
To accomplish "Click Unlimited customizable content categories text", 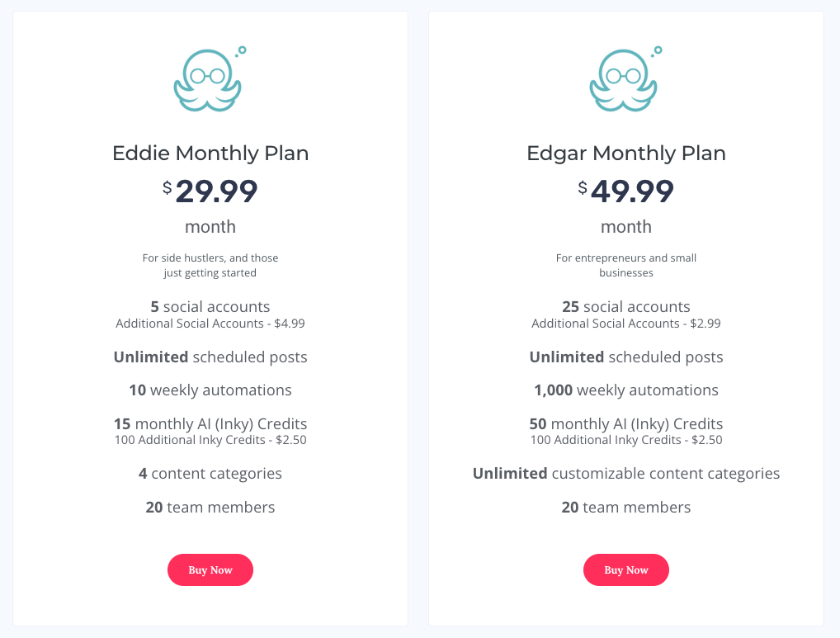I will [625, 473].
